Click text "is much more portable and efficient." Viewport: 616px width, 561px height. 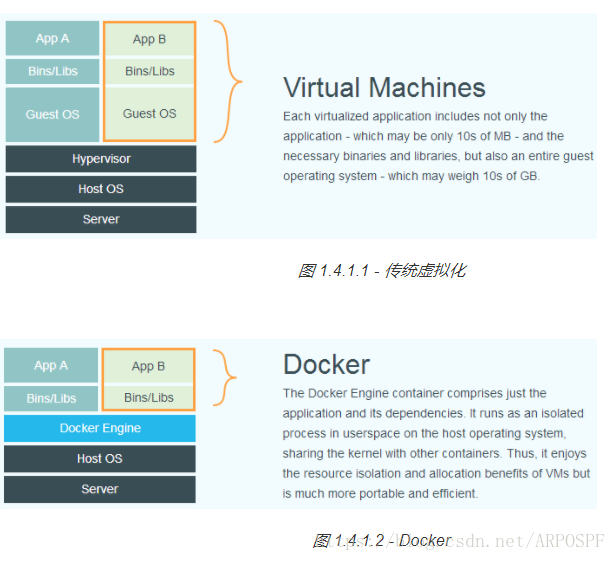point(380,493)
